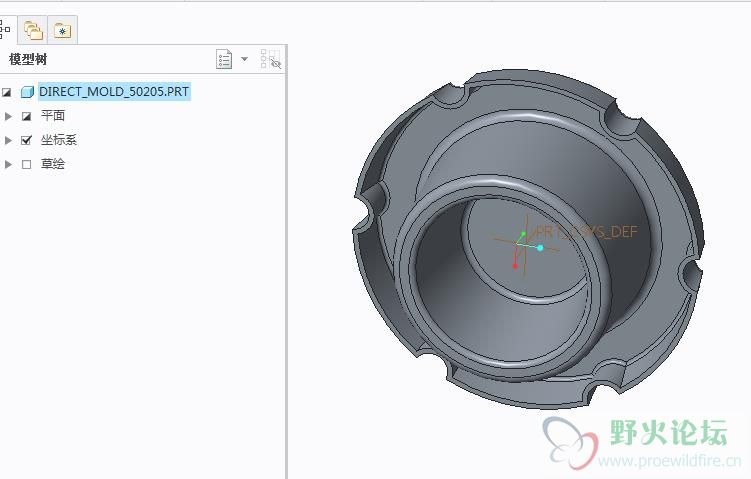This screenshot has width=751, height=479.
Task: Expand the tree settings dropdown arrow
Action: (x=244, y=59)
